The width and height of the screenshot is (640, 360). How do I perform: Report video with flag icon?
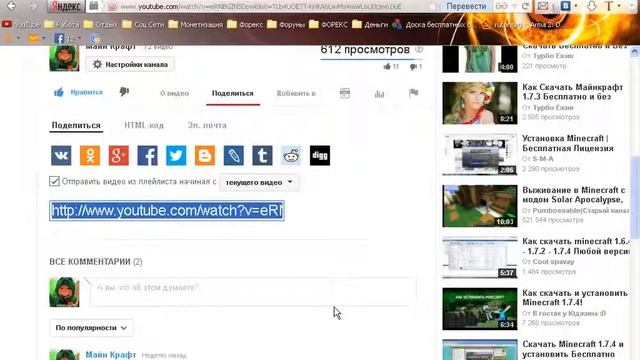413,93
